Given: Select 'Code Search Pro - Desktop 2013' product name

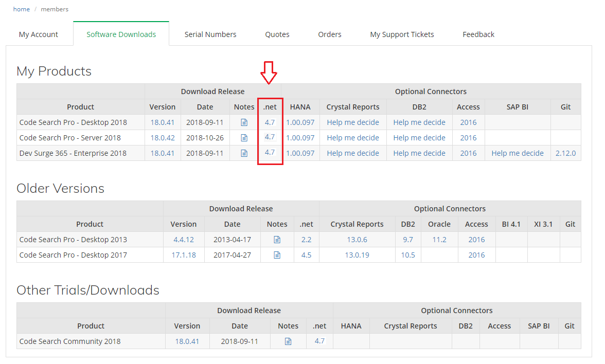Looking at the screenshot, I should pos(73,240).
